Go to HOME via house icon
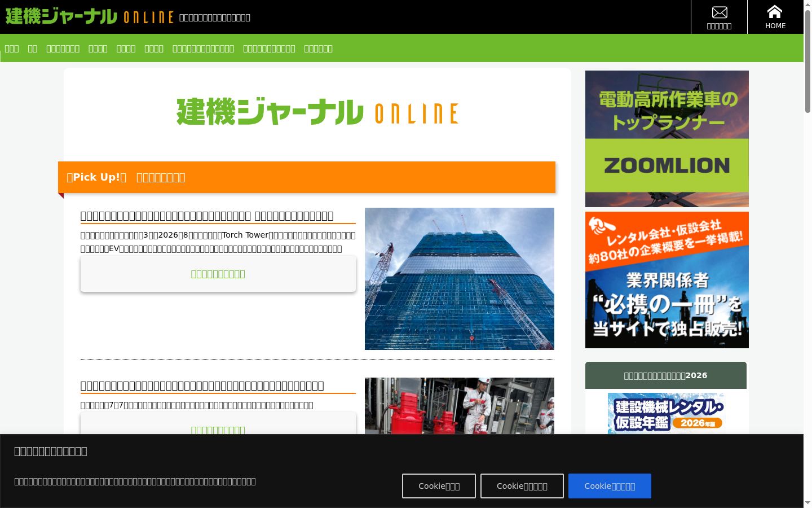The height and width of the screenshot is (508, 812). point(775,17)
